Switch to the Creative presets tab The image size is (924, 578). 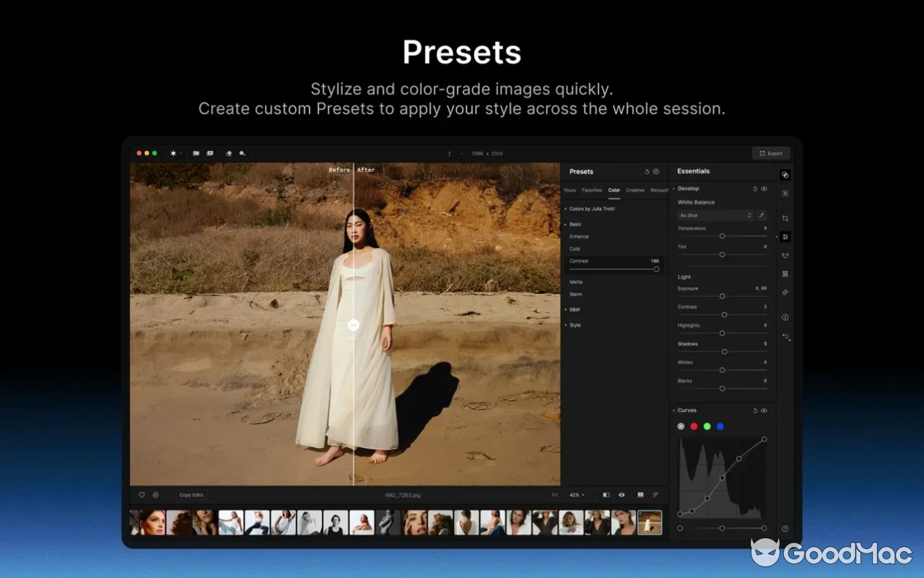click(x=635, y=190)
